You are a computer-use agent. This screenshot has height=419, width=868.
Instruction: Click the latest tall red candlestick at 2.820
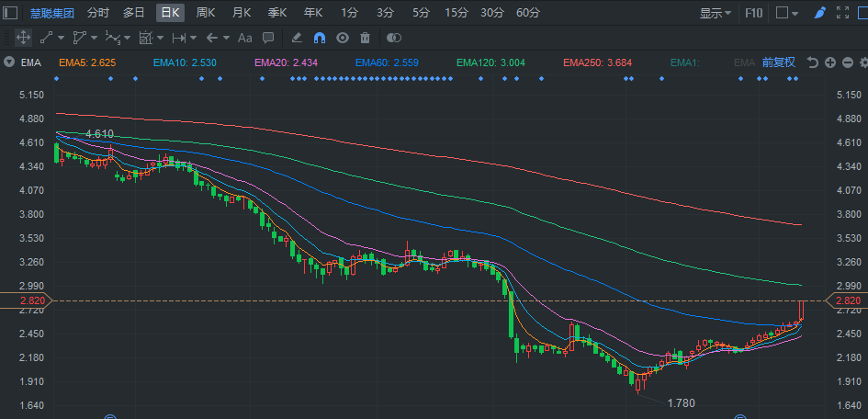click(x=801, y=311)
